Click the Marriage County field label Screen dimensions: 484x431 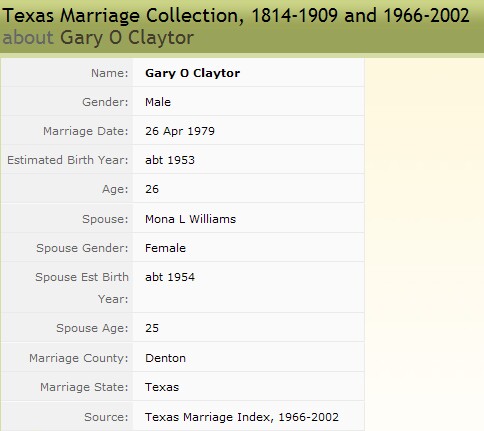tap(79, 358)
